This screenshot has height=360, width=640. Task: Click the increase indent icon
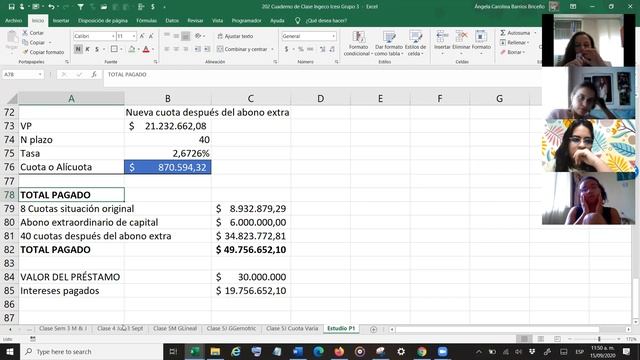click(207, 49)
